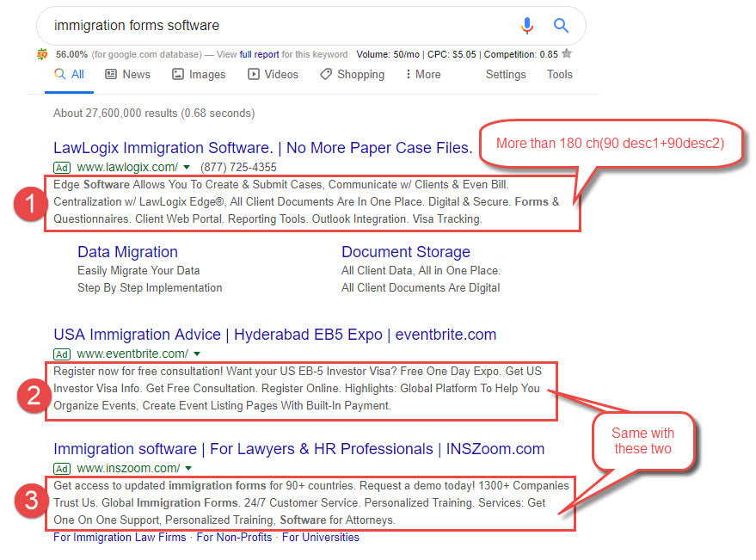
Task: Switch to the Shopping tab
Action: 353,74
